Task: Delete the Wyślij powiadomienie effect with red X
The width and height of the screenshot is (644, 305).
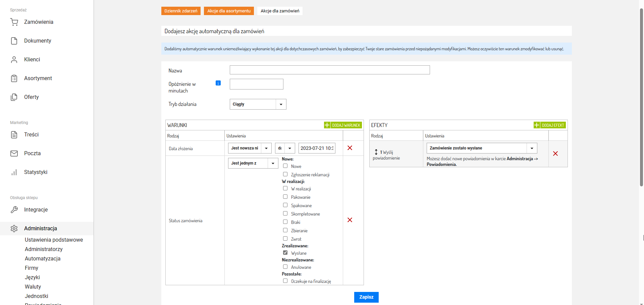Action: coord(555,154)
